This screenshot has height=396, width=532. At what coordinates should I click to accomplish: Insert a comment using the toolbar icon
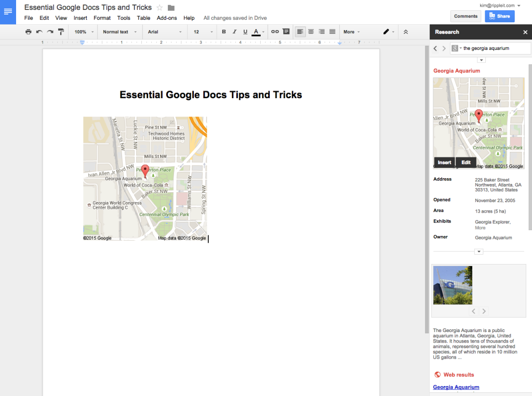(286, 32)
